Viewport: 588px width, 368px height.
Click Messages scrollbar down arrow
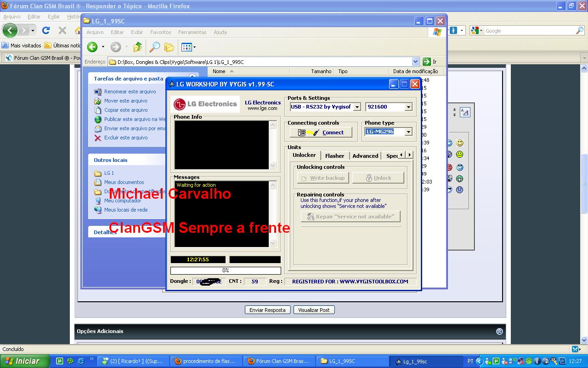(273, 243)
